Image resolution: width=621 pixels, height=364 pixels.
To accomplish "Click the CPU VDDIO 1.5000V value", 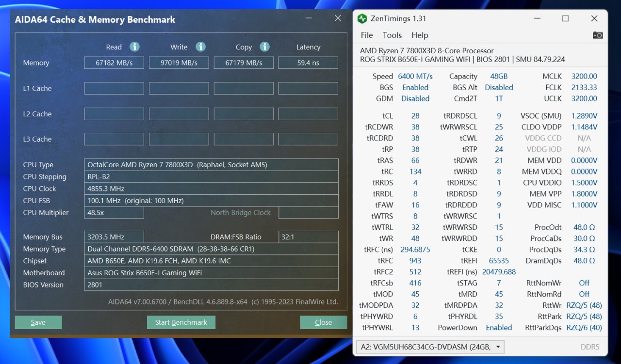I will [x=584, y=183].
